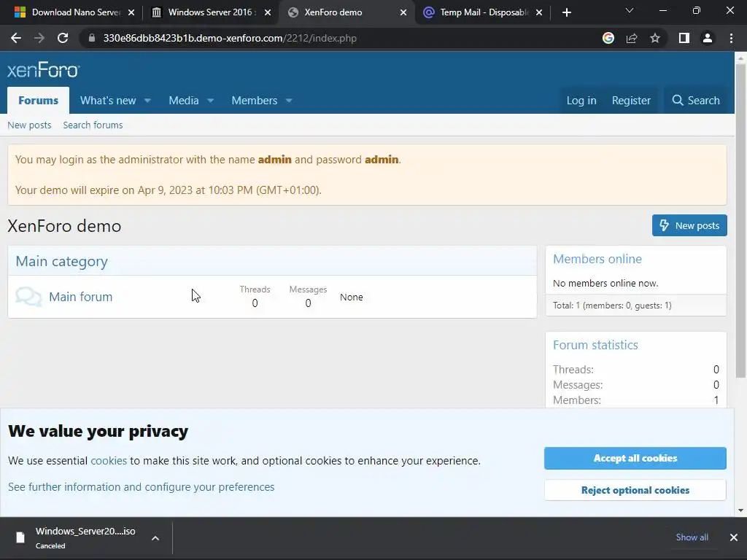
Task: Open What's new section
Action: pos(108,101)
